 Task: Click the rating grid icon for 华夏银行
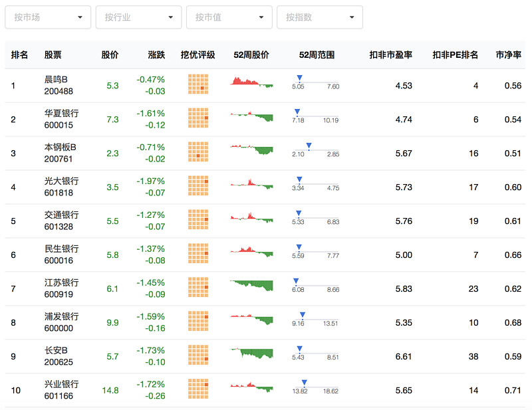tap(198, 118)
